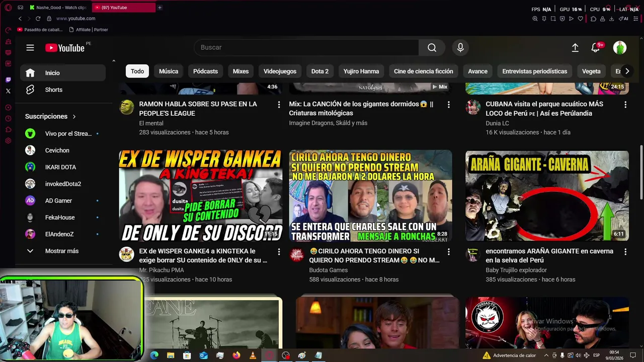Image resolution: width=644 pixels, height=362 pixels.
Task: Select the Todo filter chip
Action: [137, 71]
